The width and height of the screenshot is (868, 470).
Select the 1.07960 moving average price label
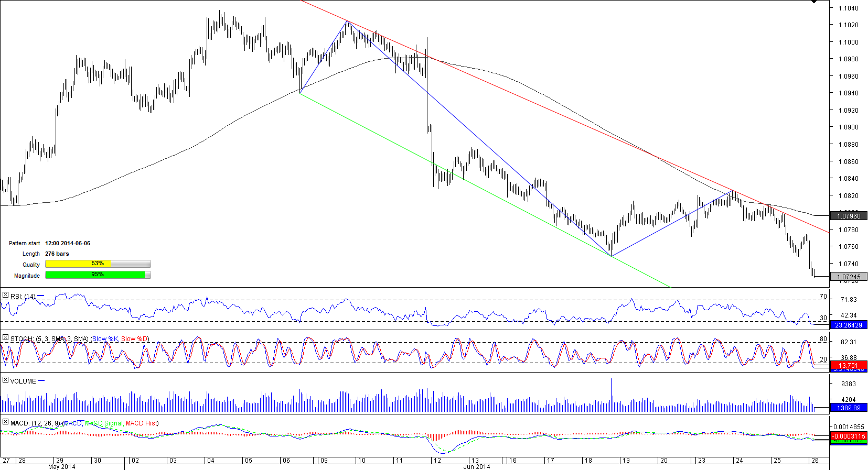pyautogui.click(x=848, y=216)
